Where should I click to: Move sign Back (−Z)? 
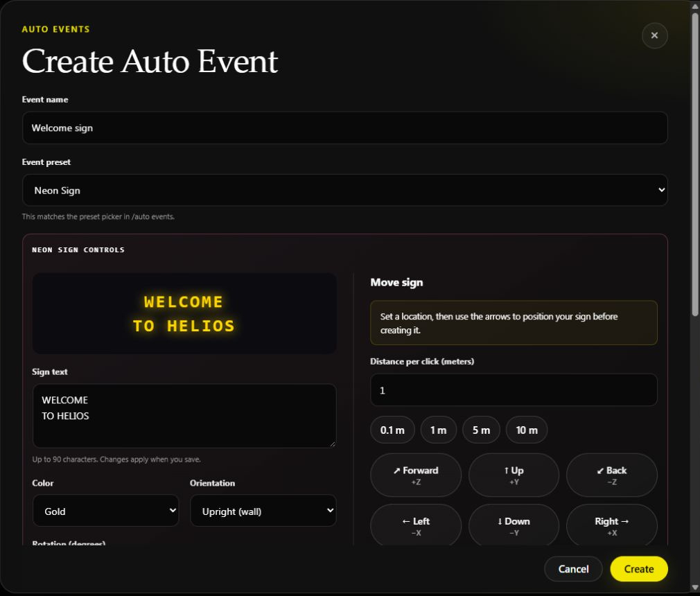[611, 475]
